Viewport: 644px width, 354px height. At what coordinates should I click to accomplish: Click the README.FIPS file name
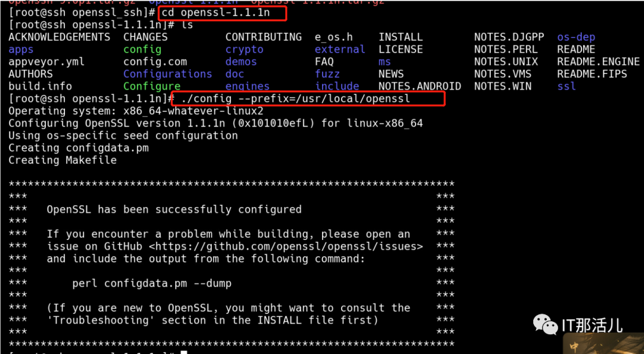(x=592, y=74)
